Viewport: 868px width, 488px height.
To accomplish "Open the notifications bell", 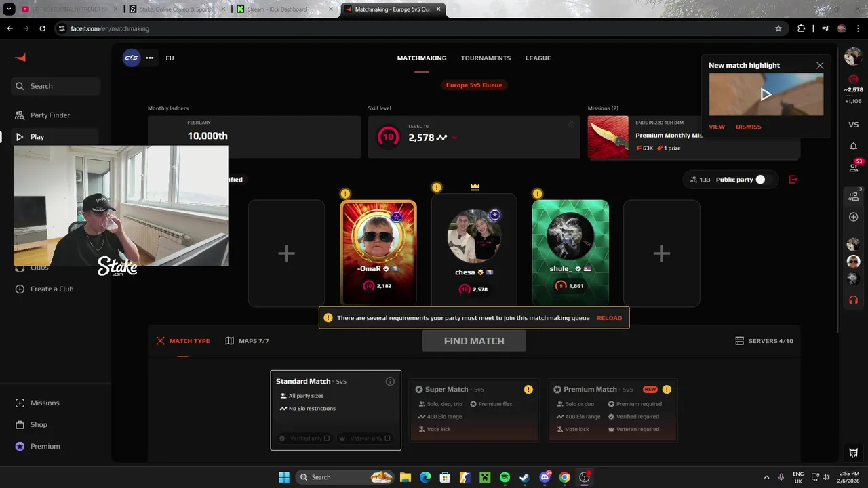I will click(x=854, y=146).
